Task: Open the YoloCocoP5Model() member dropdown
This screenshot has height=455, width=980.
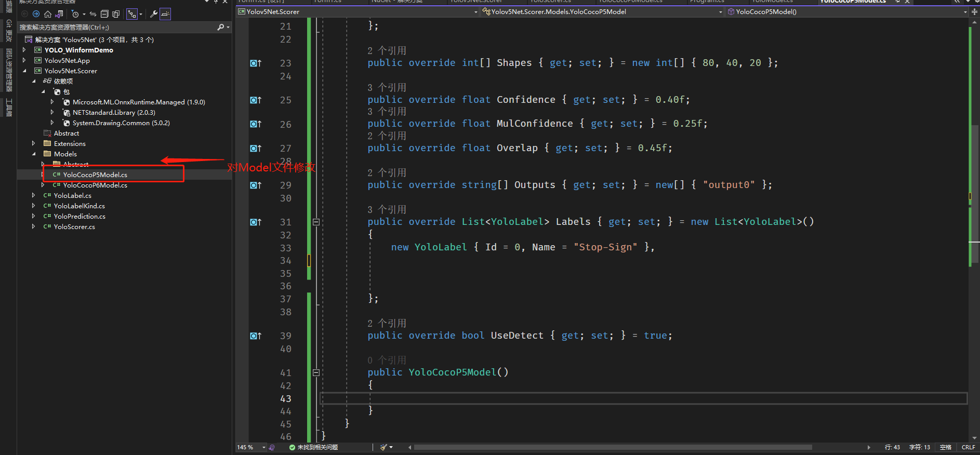Action: point(847,11)
